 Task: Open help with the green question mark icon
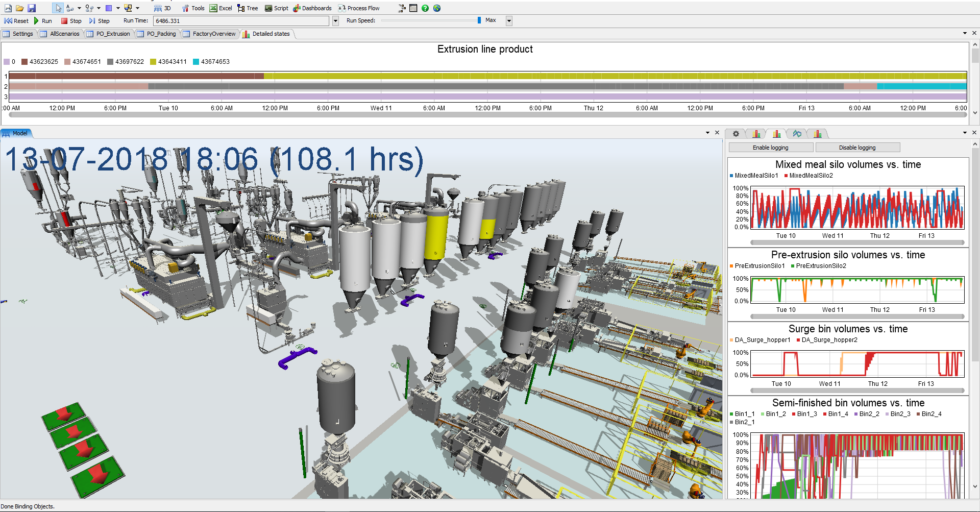pyautogui.click(x=425, y=8)
